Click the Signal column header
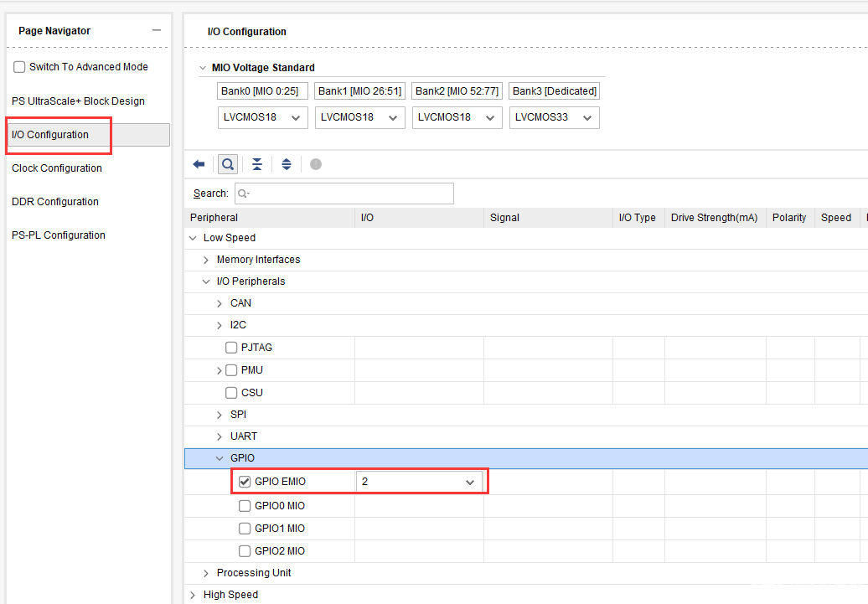The image size is (868, 604). point(549,218)
